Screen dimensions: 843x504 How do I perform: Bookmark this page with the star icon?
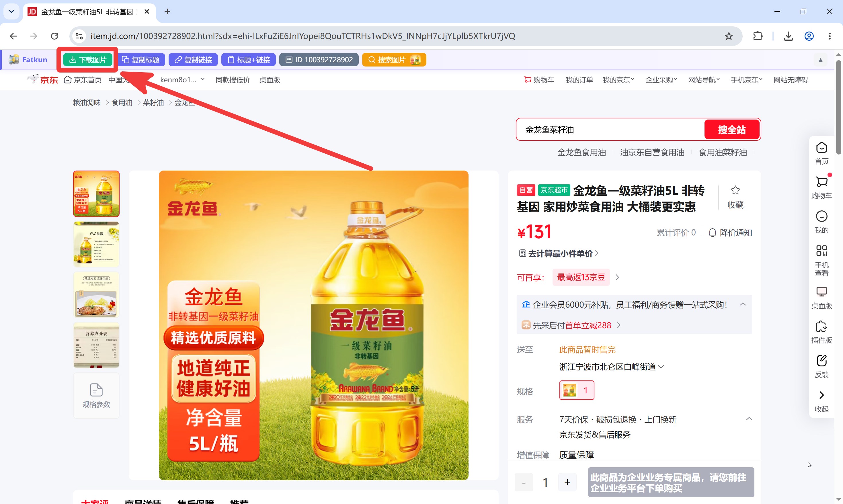(729, 36)
